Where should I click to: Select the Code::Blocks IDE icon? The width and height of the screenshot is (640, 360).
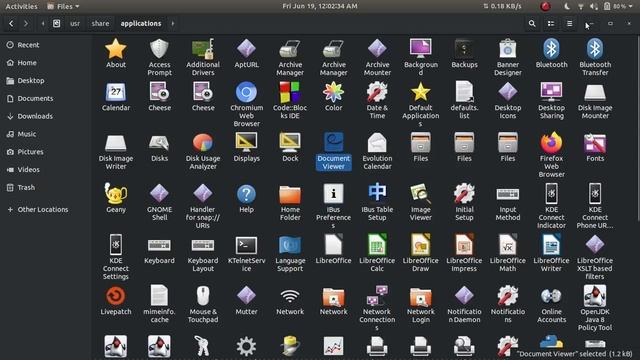click(x=290, y=92)
